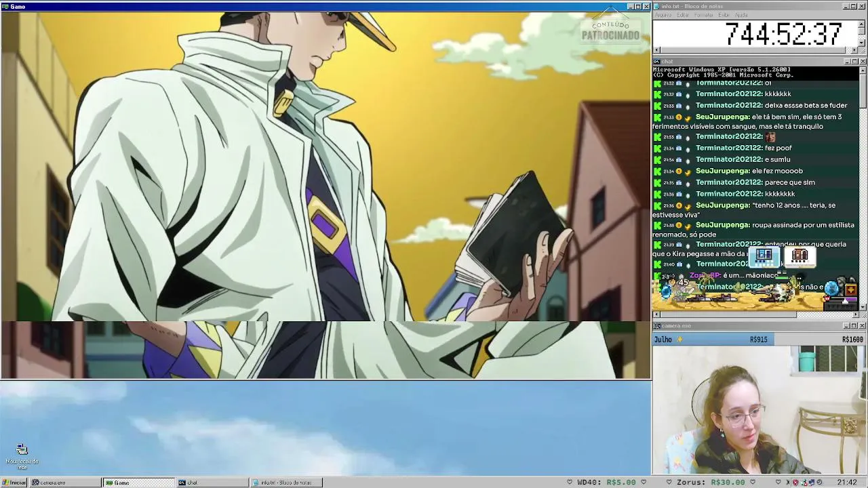Click the Notepad icon in info.txt title bar
The height and width of the screenshot is (488, 868).
(656, 6)
